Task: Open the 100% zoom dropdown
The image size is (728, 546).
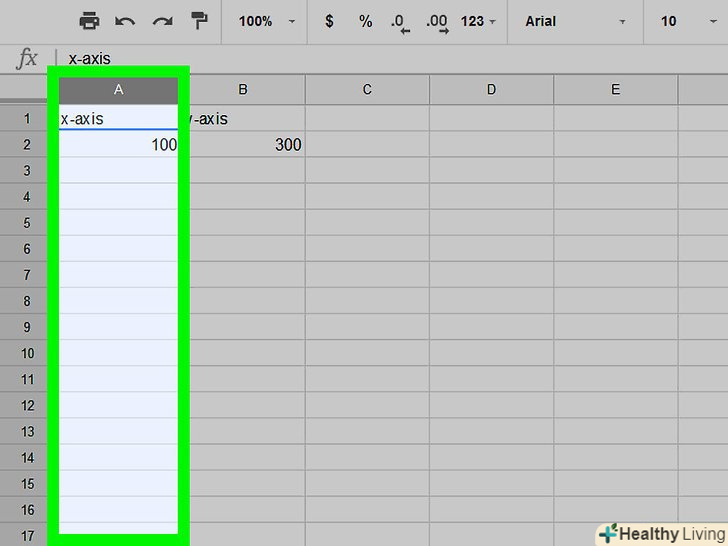Action: pos(266,21)
